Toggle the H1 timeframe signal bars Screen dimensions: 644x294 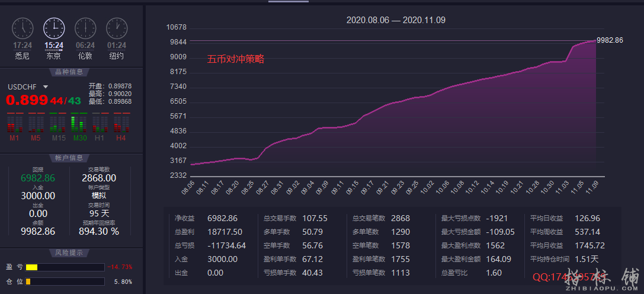point(100,124)
